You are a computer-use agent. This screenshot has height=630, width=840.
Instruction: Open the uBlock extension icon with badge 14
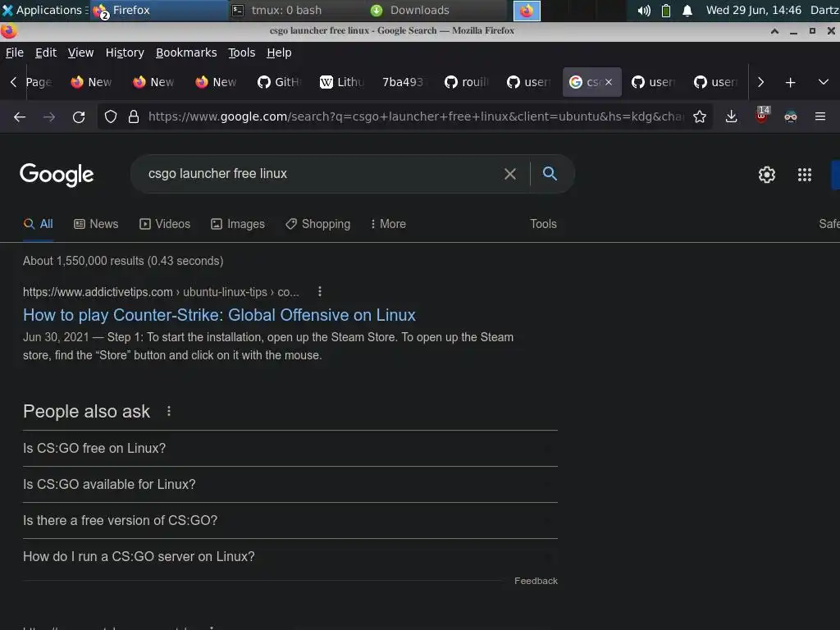(761, 116)
